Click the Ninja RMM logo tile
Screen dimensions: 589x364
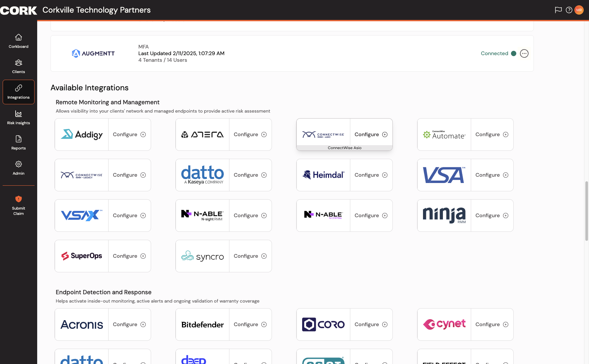click(x=444, y=216)
